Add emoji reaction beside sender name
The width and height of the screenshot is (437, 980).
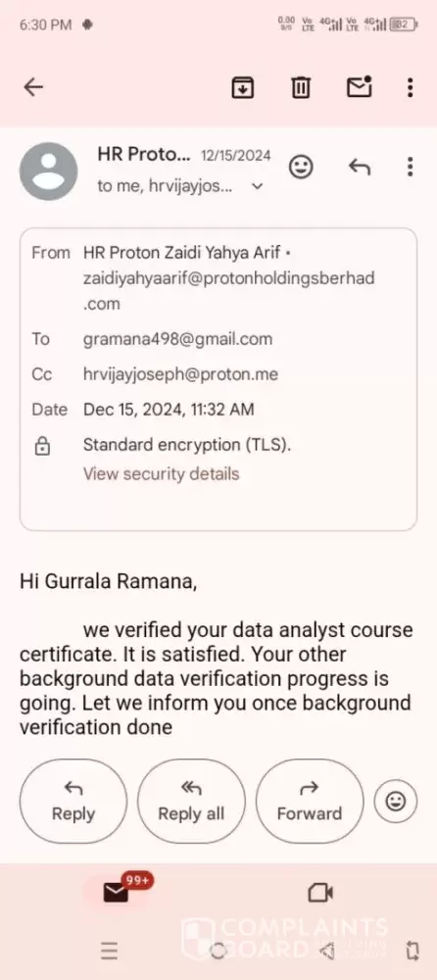[301, 167]
